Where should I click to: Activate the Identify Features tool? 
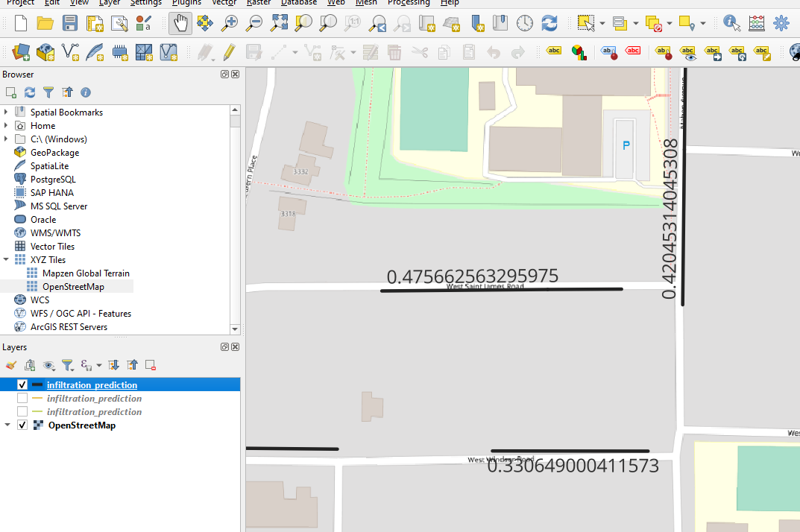point(731,23)
